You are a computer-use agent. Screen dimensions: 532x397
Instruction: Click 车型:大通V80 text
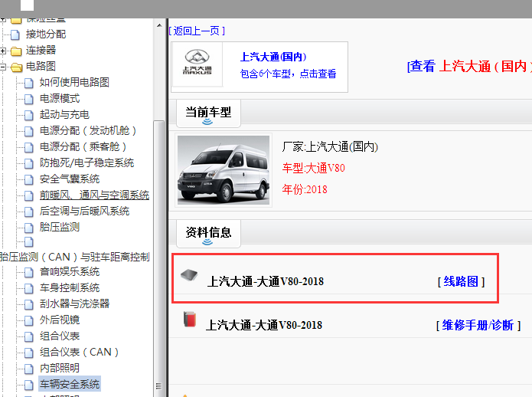(x=314, y=168)
